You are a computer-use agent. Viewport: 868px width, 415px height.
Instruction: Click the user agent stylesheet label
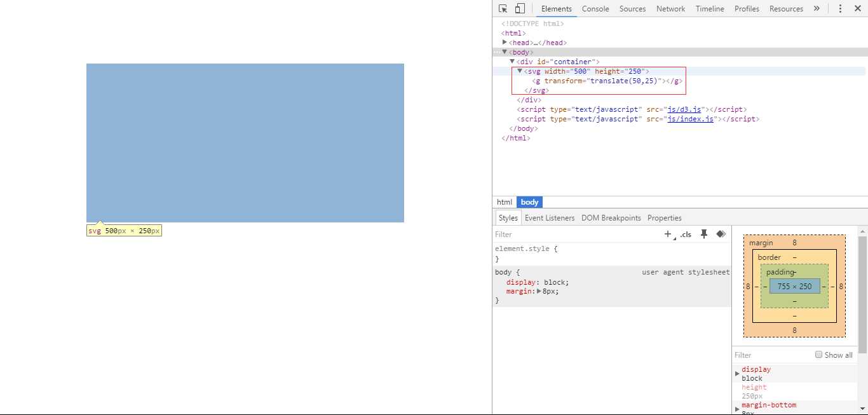point(686,272)
